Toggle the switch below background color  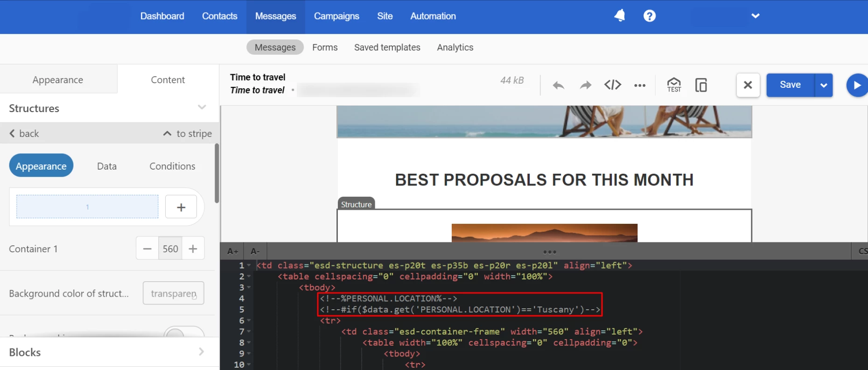click(x=184, y=332)
